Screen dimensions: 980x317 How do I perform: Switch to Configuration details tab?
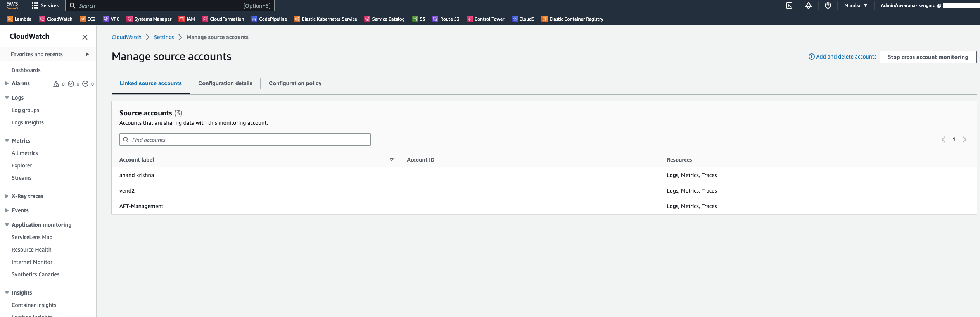[x=225, y=83]
